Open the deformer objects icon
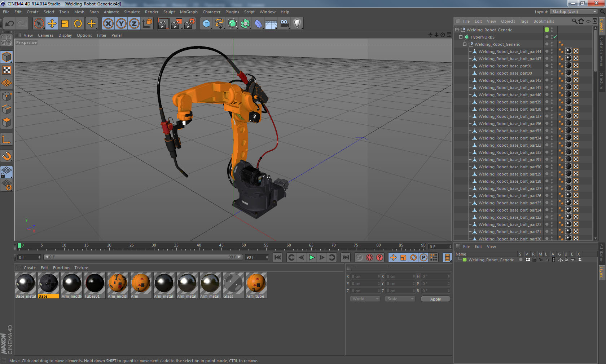606x364 pixels. (x=258, y=24)
